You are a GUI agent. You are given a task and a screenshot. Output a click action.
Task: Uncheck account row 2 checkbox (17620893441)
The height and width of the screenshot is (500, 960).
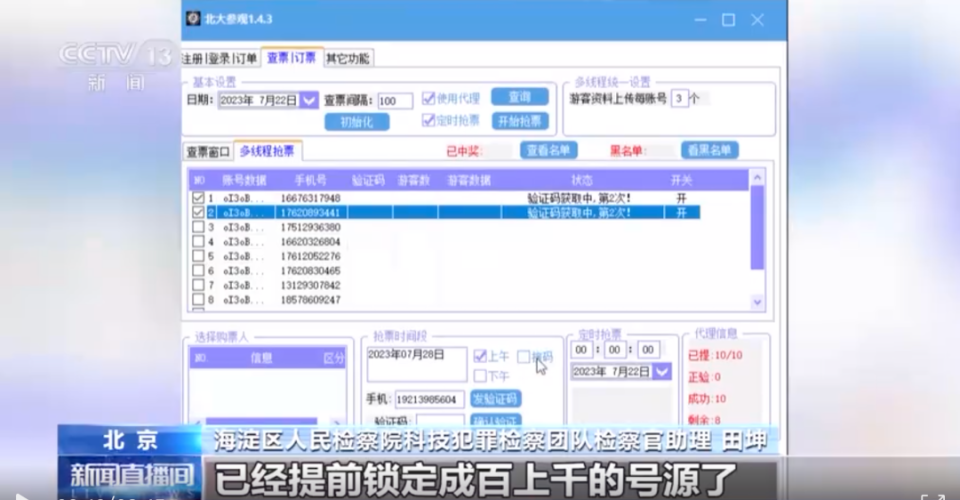point(198,212)
